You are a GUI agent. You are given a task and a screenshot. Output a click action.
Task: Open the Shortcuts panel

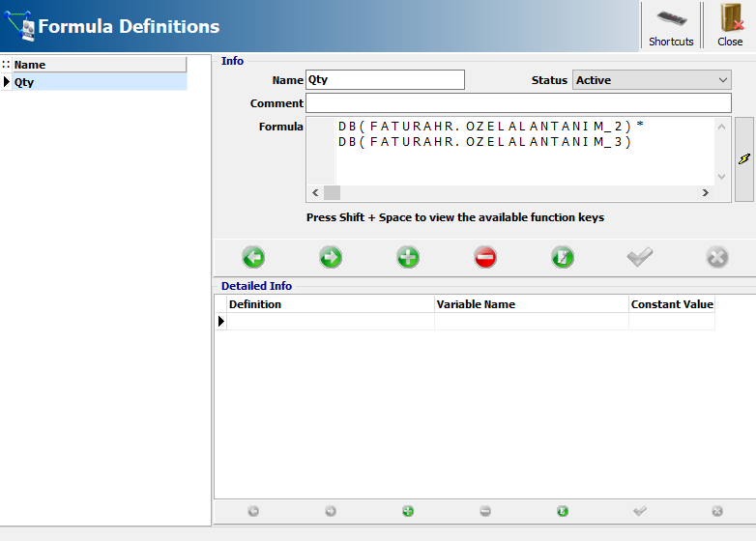671,26
